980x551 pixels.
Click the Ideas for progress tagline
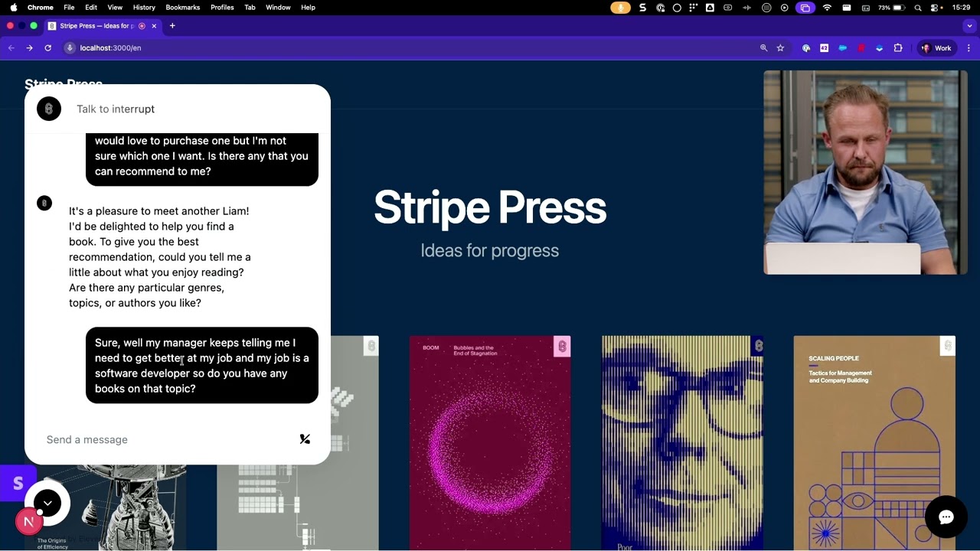tap(490, 250)
